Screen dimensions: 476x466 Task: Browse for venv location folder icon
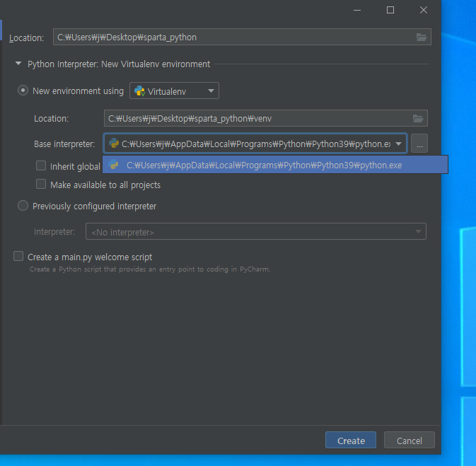click(418, 118)
